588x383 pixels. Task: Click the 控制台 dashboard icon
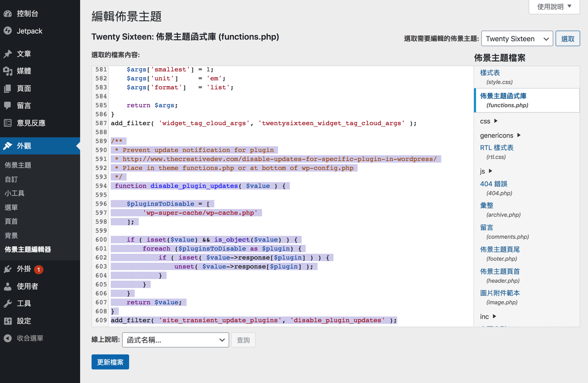pyautogui.click(x=8, y=14)
